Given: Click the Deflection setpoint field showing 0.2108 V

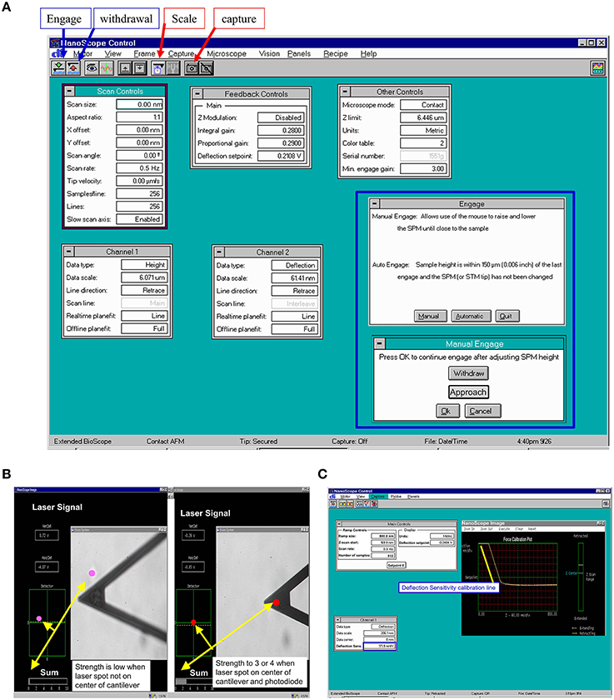Looking at the screenshot, I should tap(281, 156).
